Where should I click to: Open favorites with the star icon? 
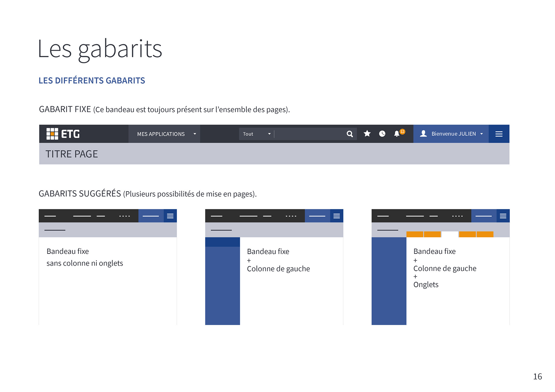click(367, 133)
